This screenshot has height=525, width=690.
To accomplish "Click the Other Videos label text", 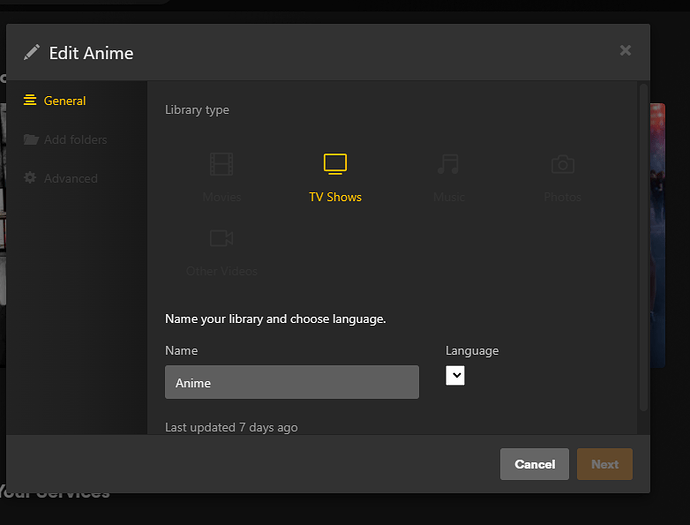I will [222, 271].
